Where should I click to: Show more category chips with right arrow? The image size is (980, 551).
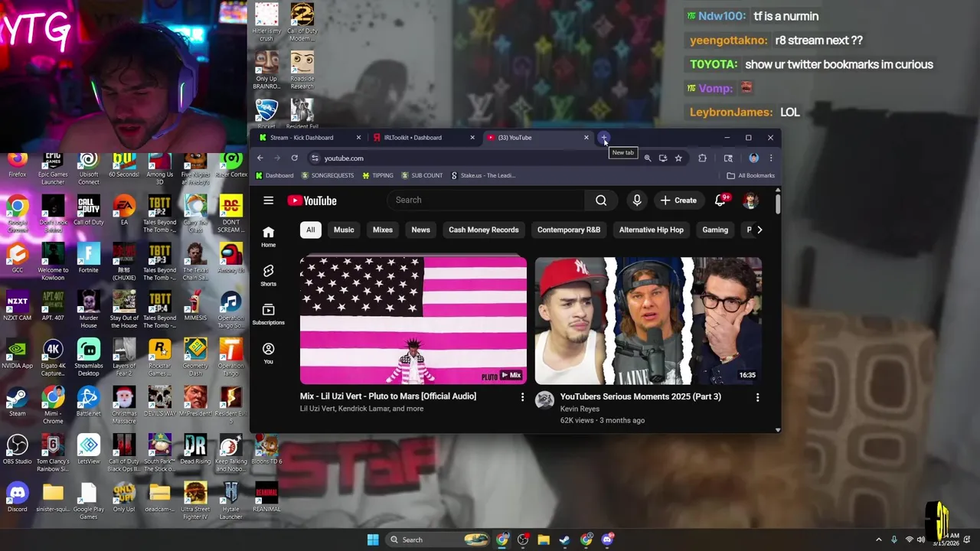[x=759, y=230]
